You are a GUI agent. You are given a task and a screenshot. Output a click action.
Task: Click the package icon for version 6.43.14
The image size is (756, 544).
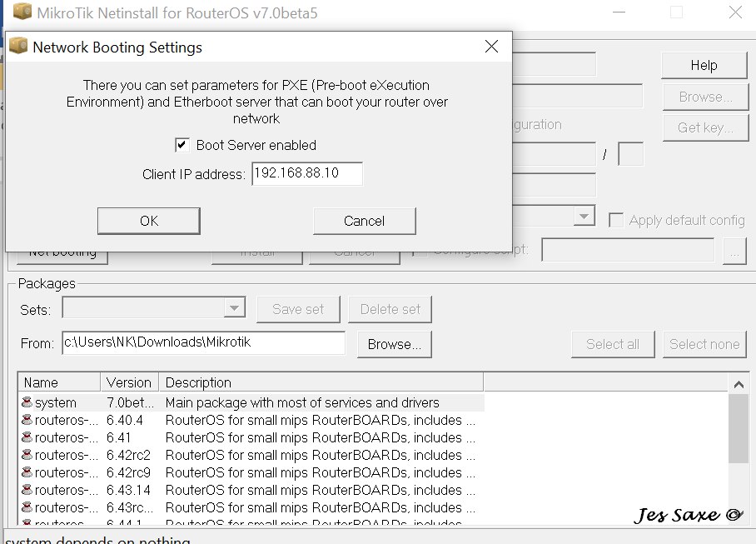point(27,490)
